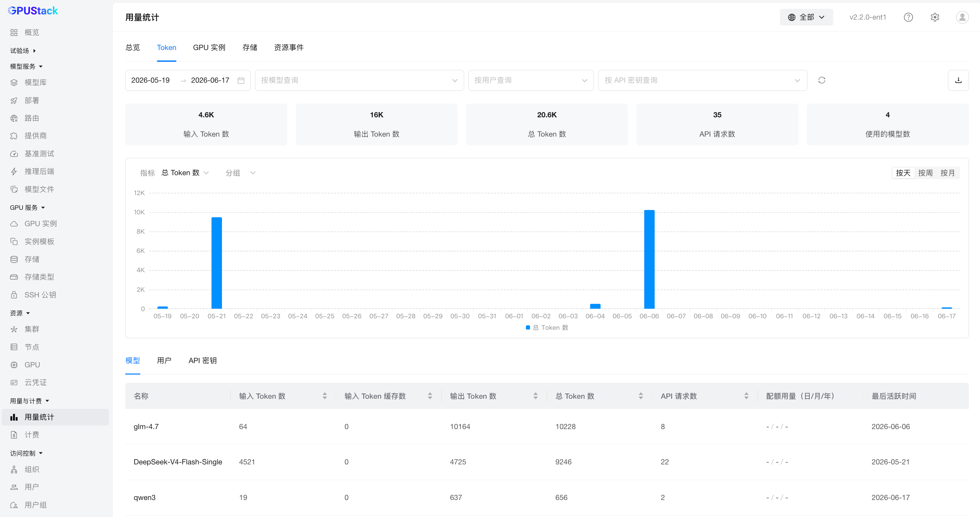Open the 指标 总 Token 数 dropdown
Image resolution: width=980 pixels, height=517 pixels.
pos(185,173)
